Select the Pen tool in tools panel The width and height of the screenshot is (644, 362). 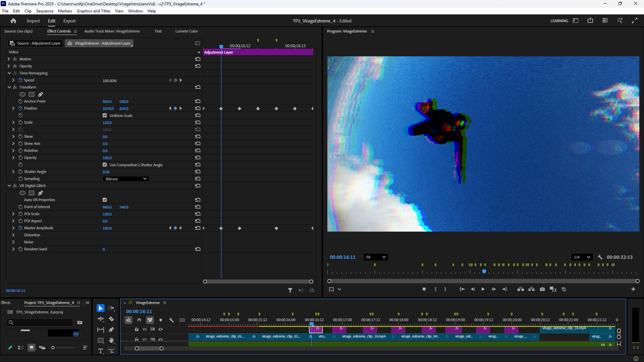(111, 329)
